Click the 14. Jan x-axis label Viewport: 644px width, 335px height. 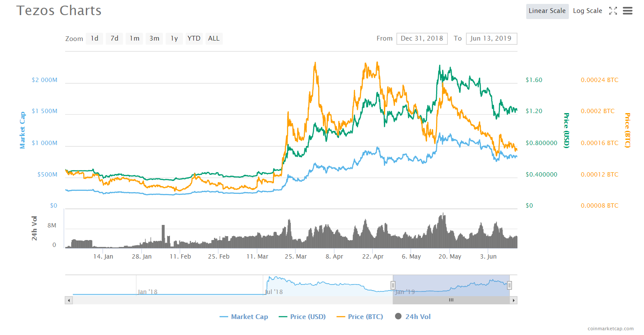click(x=103, y=256)
